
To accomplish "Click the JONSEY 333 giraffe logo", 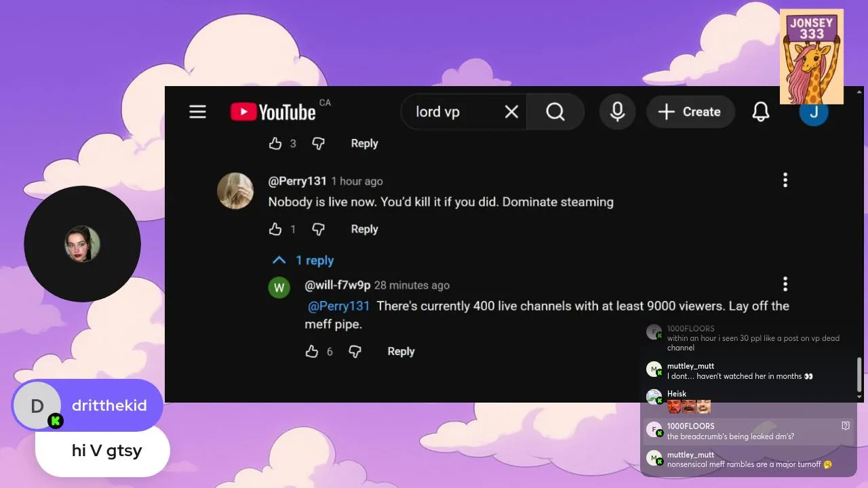I will (812, 56).
